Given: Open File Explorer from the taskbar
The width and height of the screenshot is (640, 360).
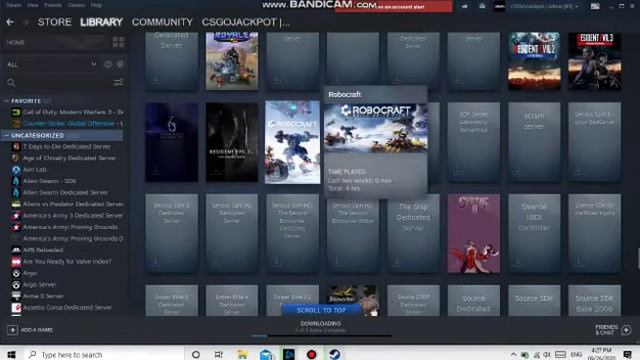Looking at the screenshot, I should click(x=242, y=354).
